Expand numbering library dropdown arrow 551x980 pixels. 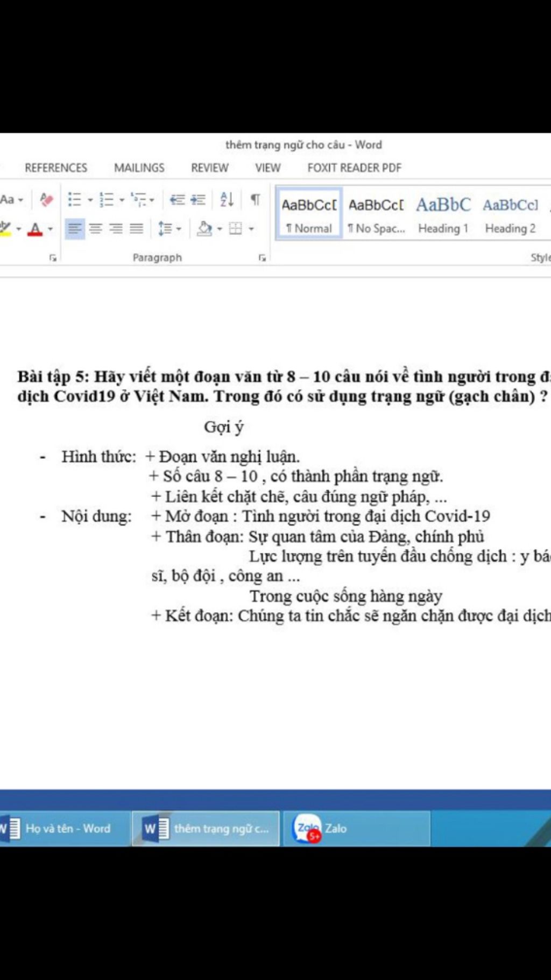point(122,201)
